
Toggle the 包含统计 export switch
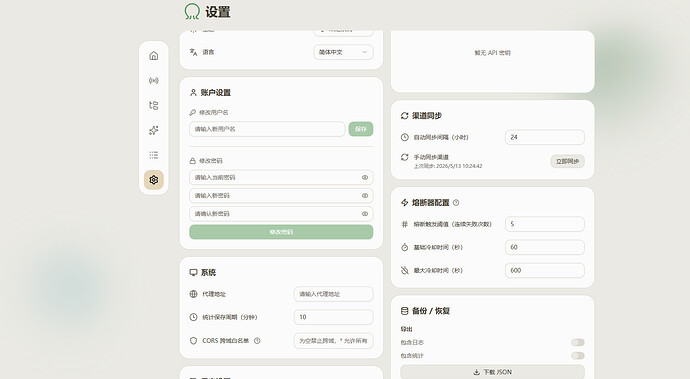click(578, 355)
